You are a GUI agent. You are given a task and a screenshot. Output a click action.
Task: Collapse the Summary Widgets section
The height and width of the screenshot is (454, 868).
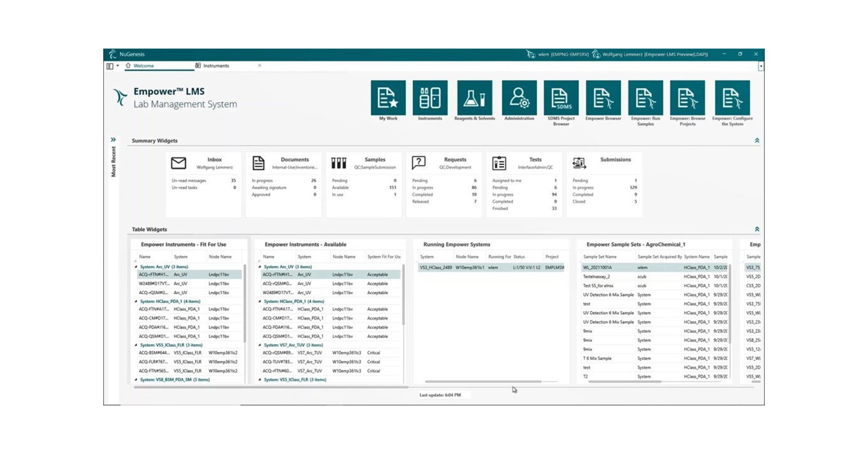757,140
